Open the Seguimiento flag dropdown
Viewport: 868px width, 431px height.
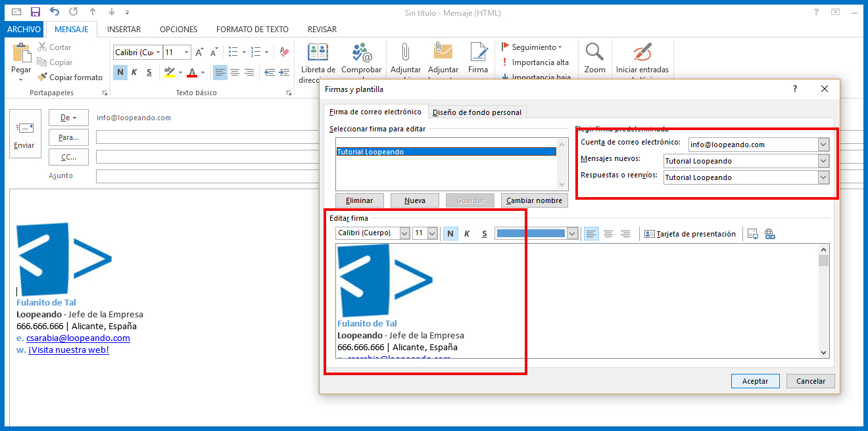pos(531,47)
